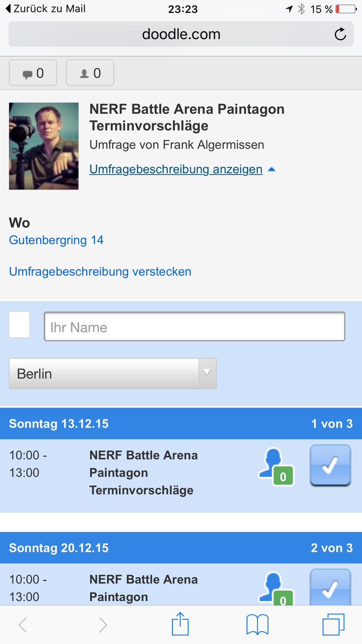This screenshot has height=644, width=362.
Task: Return to Mail via Zurück zu Mail
Action: (x=45, y=9)
